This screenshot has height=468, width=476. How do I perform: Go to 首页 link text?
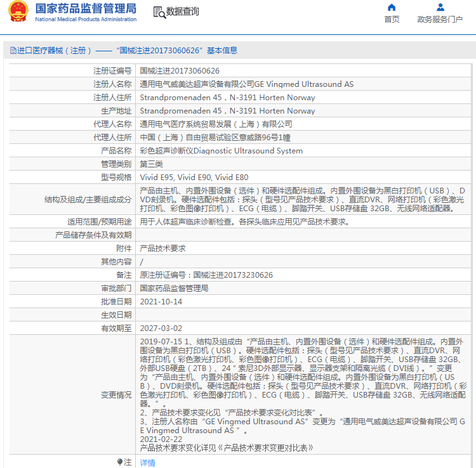tap(392, 20)
